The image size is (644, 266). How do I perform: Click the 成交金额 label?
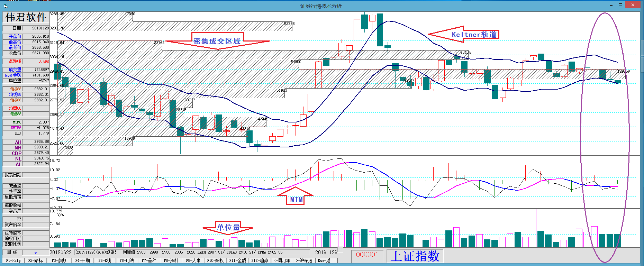point(12,75)
